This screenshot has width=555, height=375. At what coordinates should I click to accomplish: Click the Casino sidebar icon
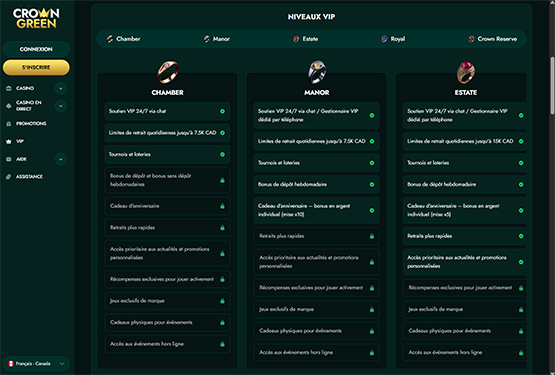pyautogui.click(x=9, y=88)
